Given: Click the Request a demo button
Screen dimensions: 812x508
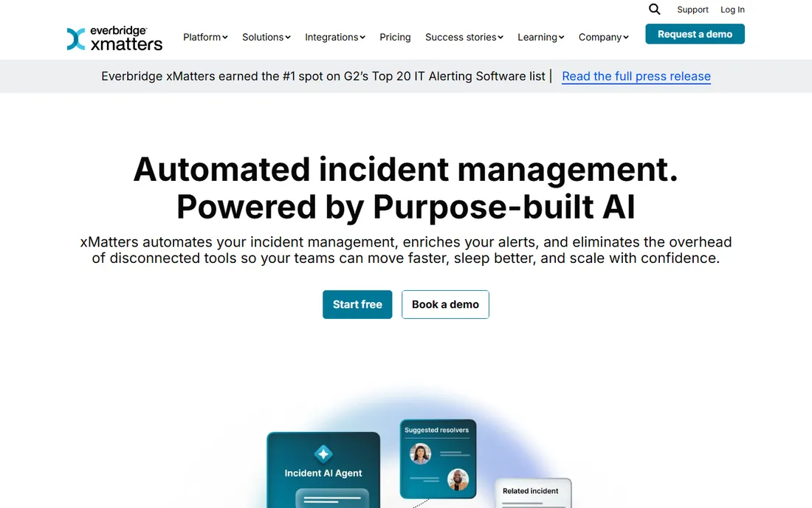Looking at the screenshot, I should pyautogui.click(x=695, y=34).
